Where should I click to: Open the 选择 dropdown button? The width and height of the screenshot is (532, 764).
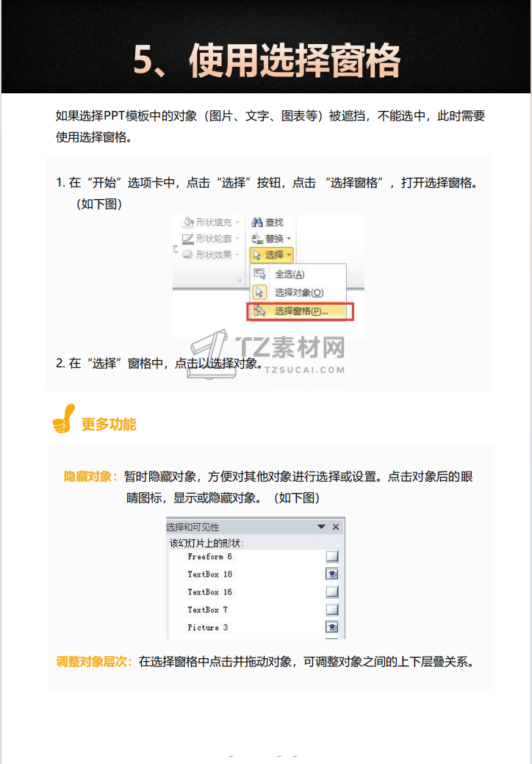[x=272, y=255]
